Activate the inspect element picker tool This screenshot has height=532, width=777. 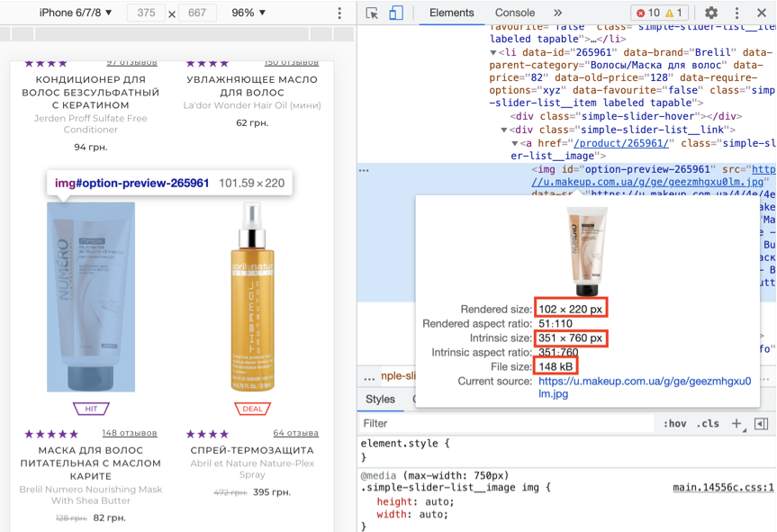[372, 14]
